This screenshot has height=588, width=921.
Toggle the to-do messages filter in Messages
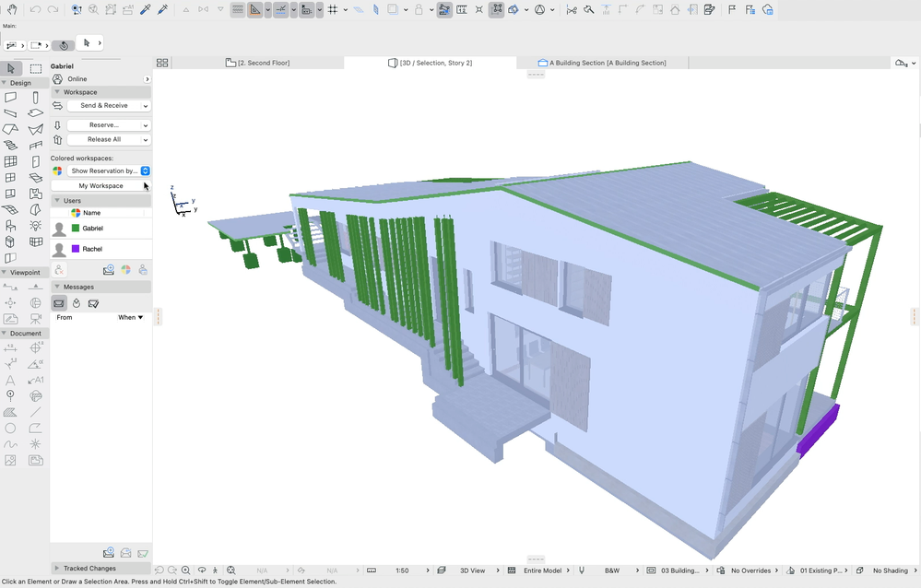(77, 303)
